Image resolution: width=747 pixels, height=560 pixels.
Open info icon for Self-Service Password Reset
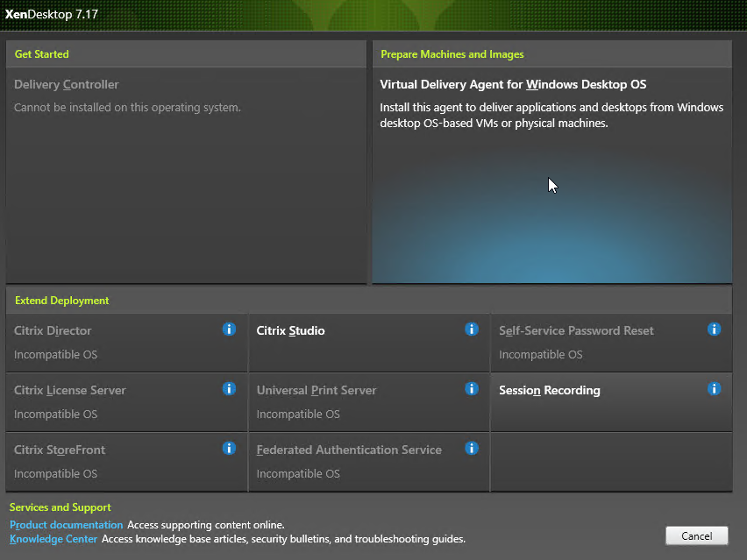(x=715, y=329)
